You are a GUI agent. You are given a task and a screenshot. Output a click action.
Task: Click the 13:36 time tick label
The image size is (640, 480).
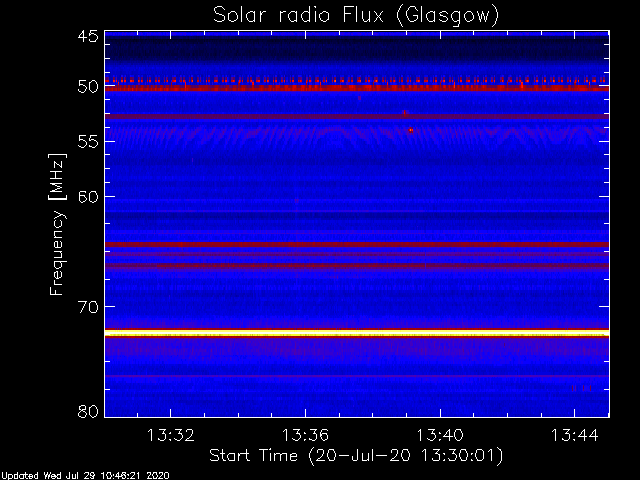[x=305, y=435]
